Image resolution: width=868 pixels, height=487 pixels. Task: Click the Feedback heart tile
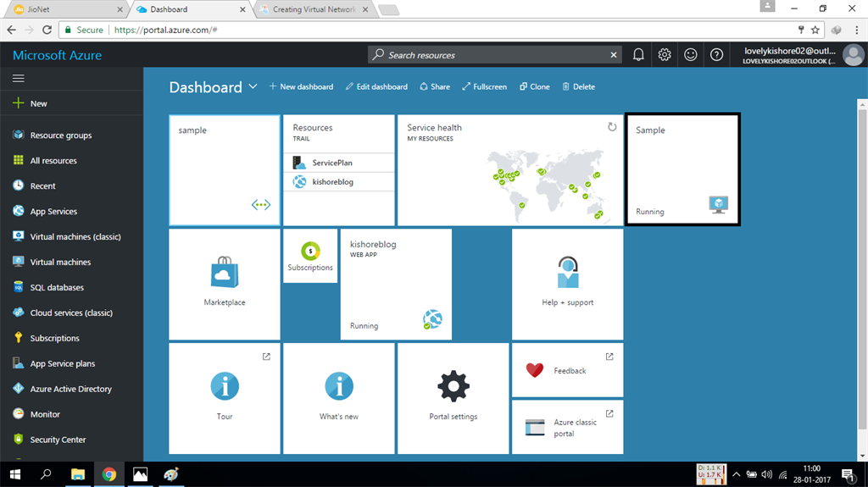click(567, 369)
